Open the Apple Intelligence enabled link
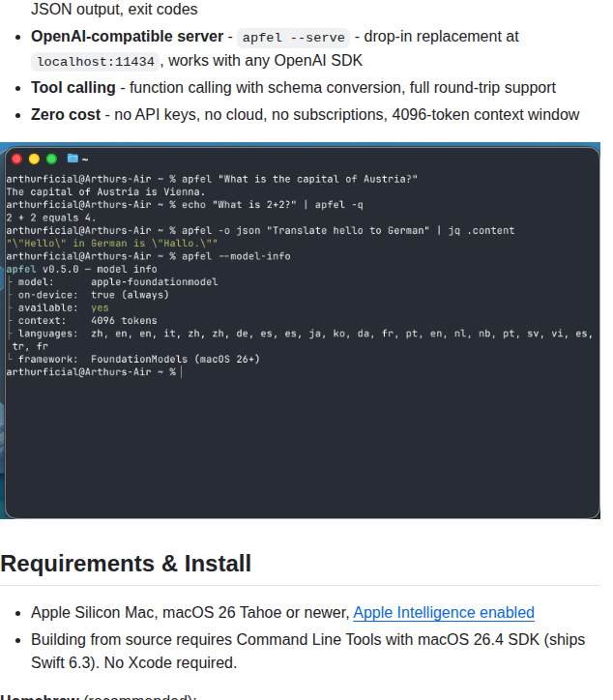613x700 pixels. pyautogui.click(x=444, y=613)
